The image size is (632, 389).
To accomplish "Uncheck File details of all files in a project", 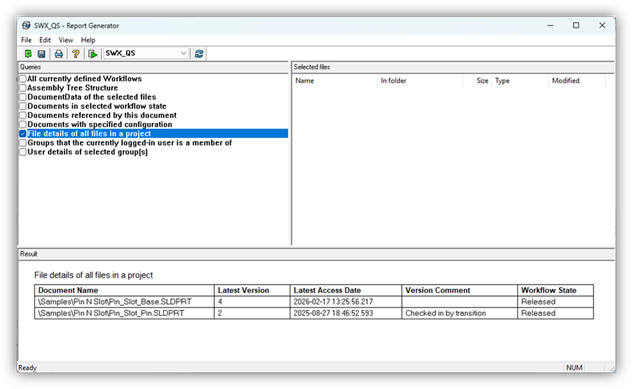I will pos(23,134).
